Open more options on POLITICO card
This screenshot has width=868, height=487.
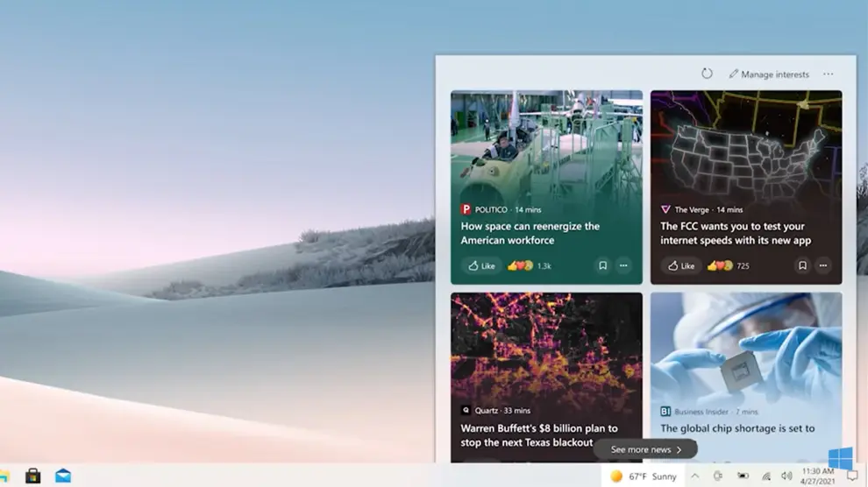[623, 265]
